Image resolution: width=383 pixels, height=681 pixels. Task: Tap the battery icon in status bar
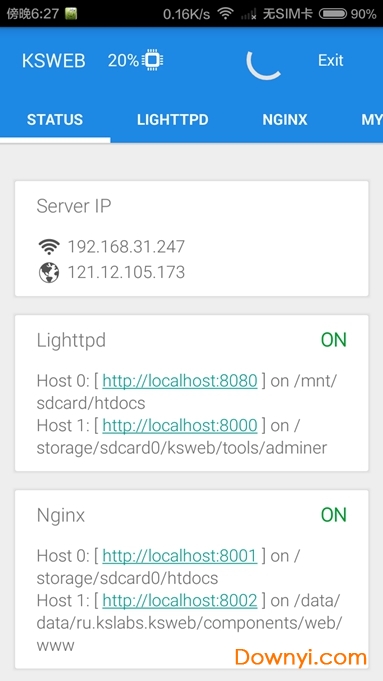pos(333,14)
